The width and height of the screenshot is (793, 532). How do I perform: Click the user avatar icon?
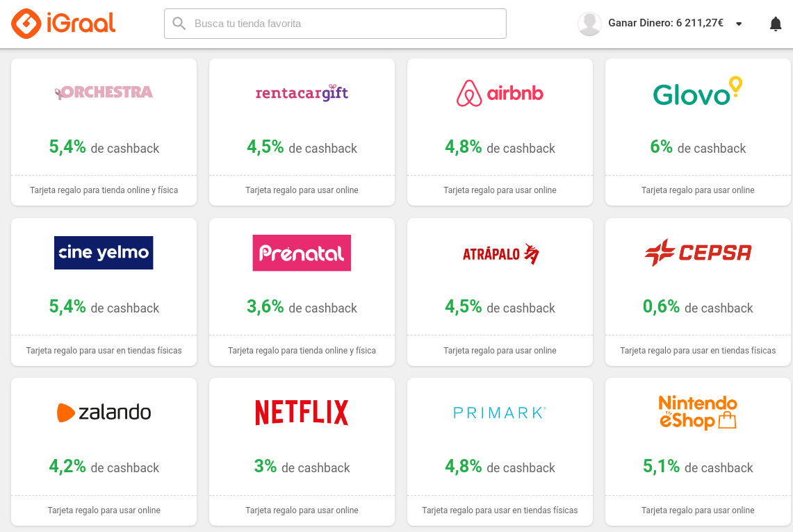[589, 24]
